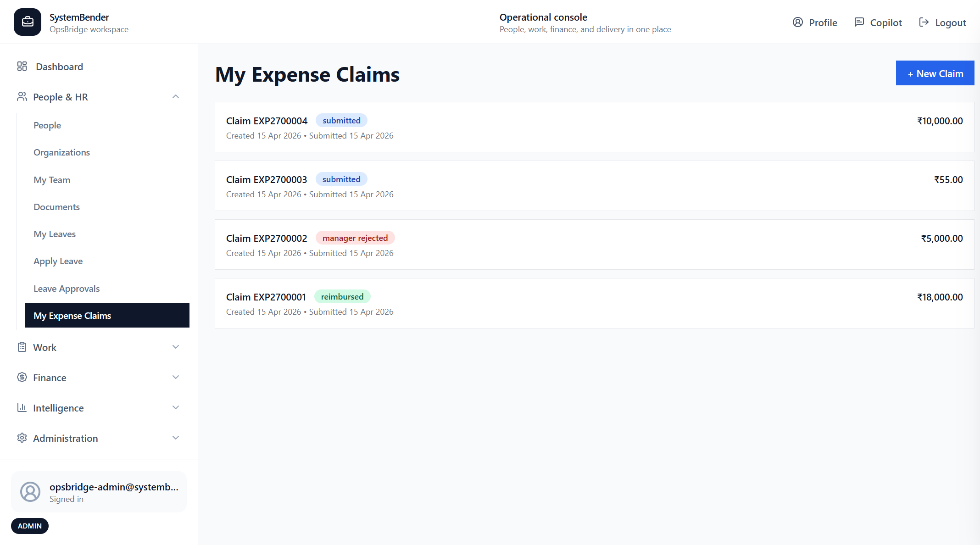Click the Operational console title
The height and width of the screenshot is (545, 980).
pos(543,17)
